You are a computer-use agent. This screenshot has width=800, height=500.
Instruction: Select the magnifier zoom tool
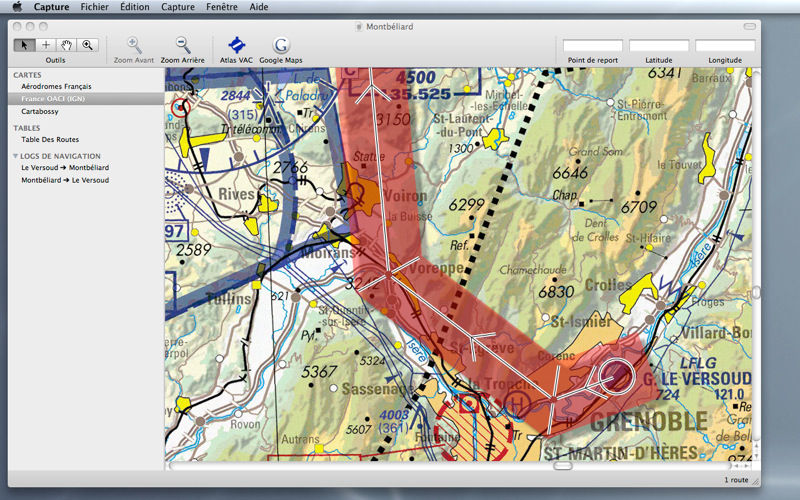pyautogui.click(x=88, y=45)
